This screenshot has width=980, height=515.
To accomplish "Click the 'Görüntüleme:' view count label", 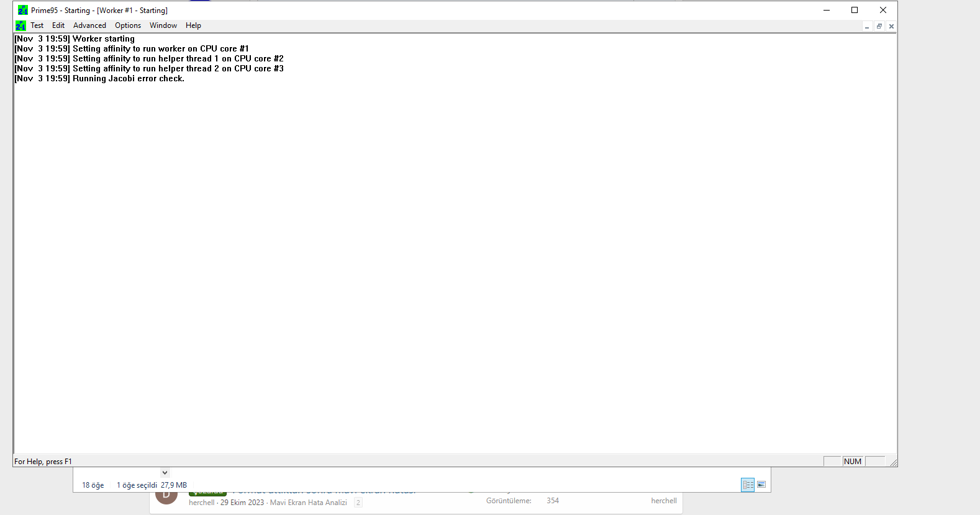I will tap(509, 501).
